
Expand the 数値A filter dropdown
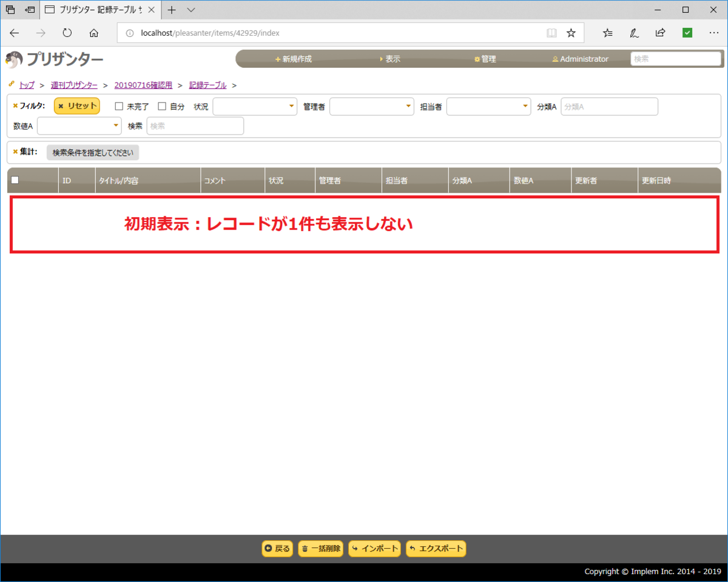click(79, 126)
